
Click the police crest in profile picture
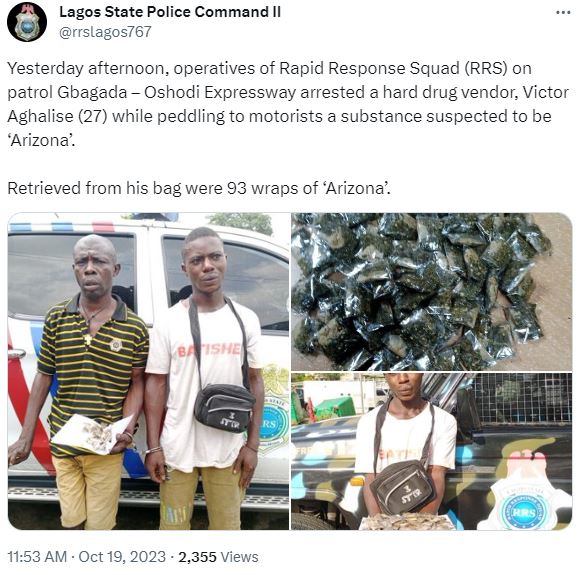(27, 24)
